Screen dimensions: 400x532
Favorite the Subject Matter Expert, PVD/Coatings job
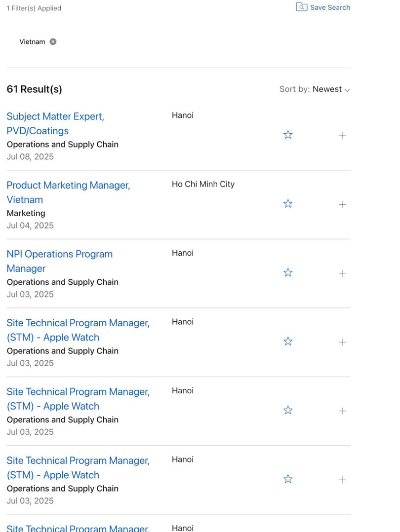click(288, 135)
